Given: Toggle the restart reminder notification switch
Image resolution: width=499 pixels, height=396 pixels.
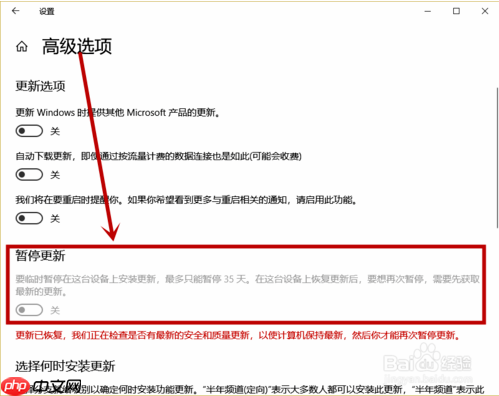Looking at the screenshot, I should (29, 218).
